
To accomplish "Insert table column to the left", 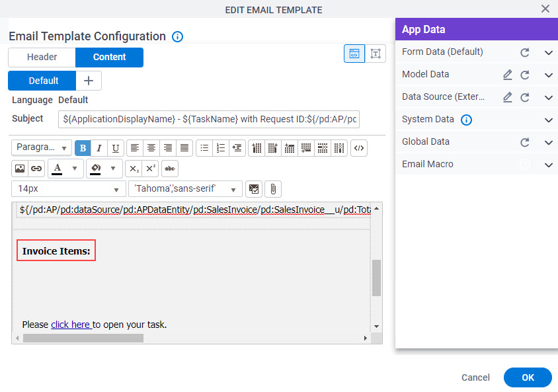I will [x=257, y=148].
